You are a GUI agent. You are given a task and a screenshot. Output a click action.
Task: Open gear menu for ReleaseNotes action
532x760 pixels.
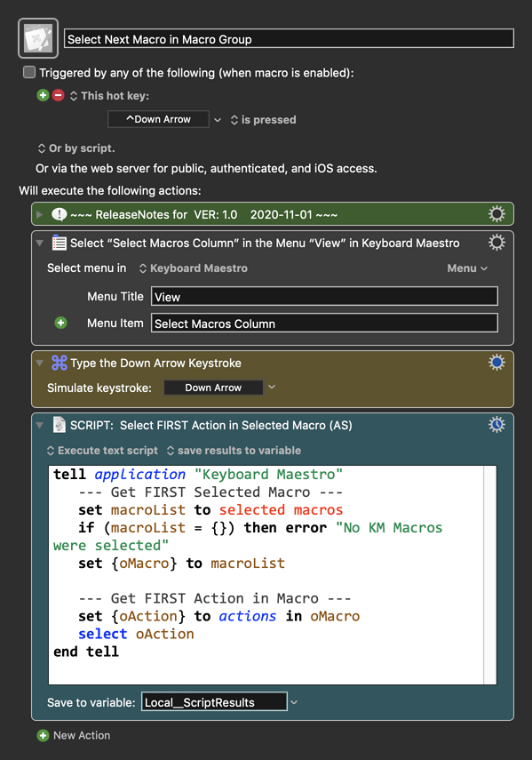click(x=496, y=213)
